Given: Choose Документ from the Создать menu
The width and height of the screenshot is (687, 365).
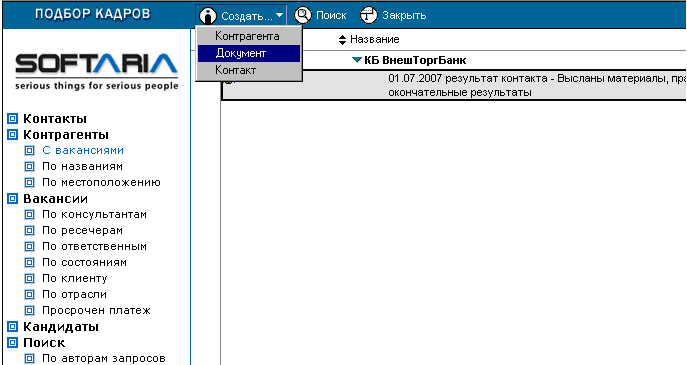Looking at the screenshot, I should [x=249, y=53].
